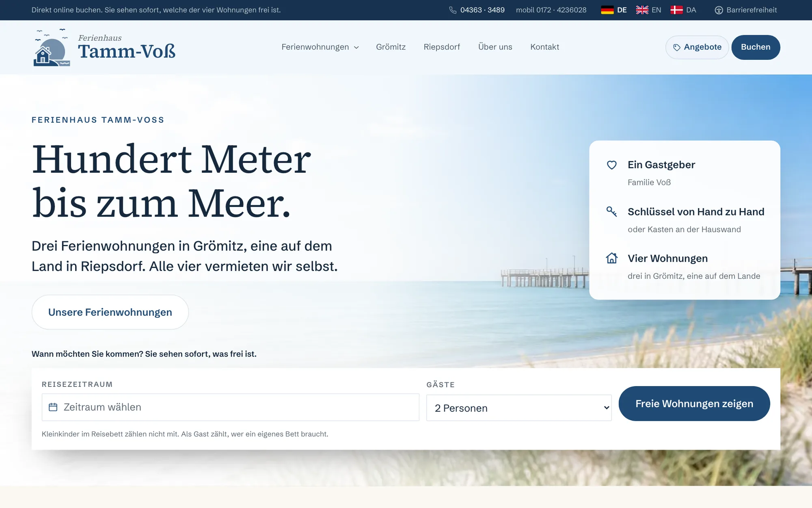Open the Barrierefreiheit link

pos(746,10)
